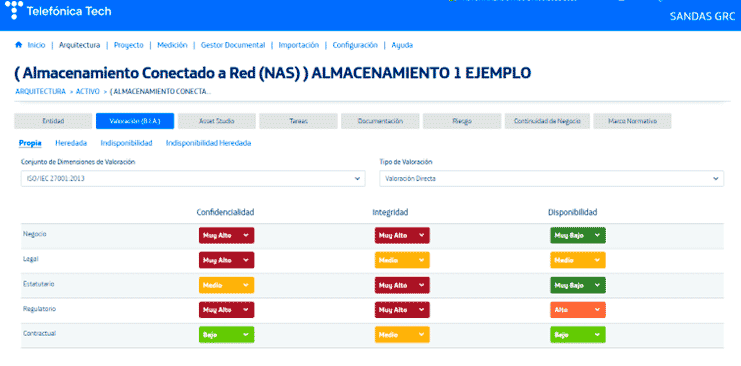Open the Estatutario Confidencialidad Medio dropdown
The width and height of the screenshot is (741, 366).
[226, 285]
